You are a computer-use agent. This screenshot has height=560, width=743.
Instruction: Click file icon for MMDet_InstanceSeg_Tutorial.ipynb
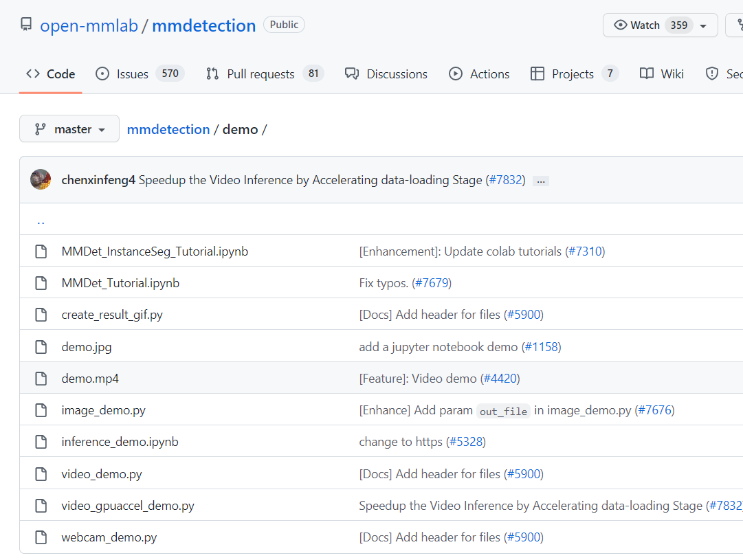pyautogui.click(x=41, y=251)
